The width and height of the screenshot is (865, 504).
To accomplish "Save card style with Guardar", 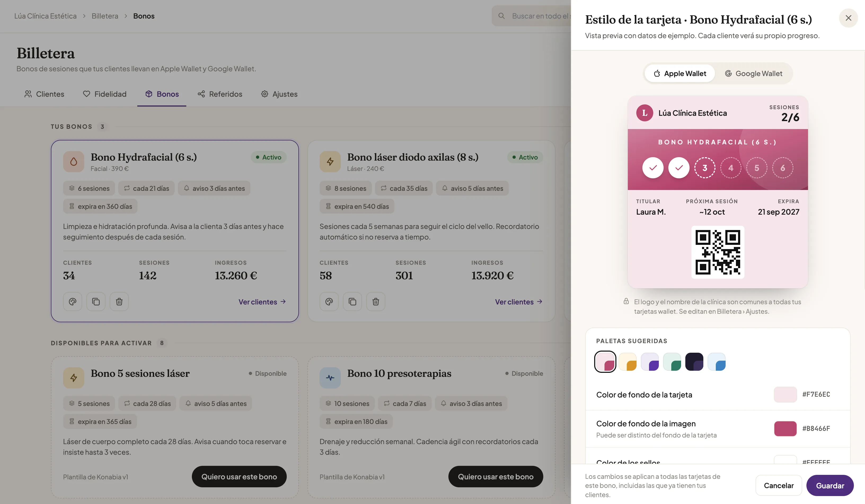I will coord(830,485).
